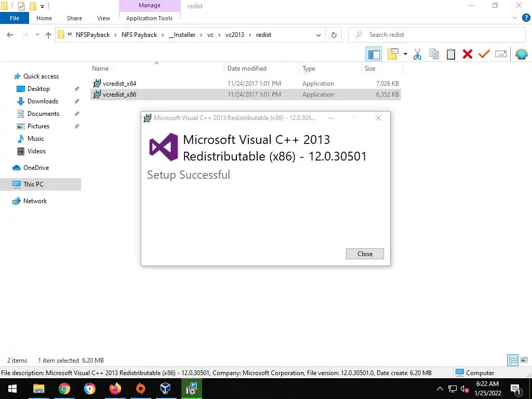This screenshot has width=532, height=399.
Task: Open Pictures in navigation pane
Action: click(38, 126)
